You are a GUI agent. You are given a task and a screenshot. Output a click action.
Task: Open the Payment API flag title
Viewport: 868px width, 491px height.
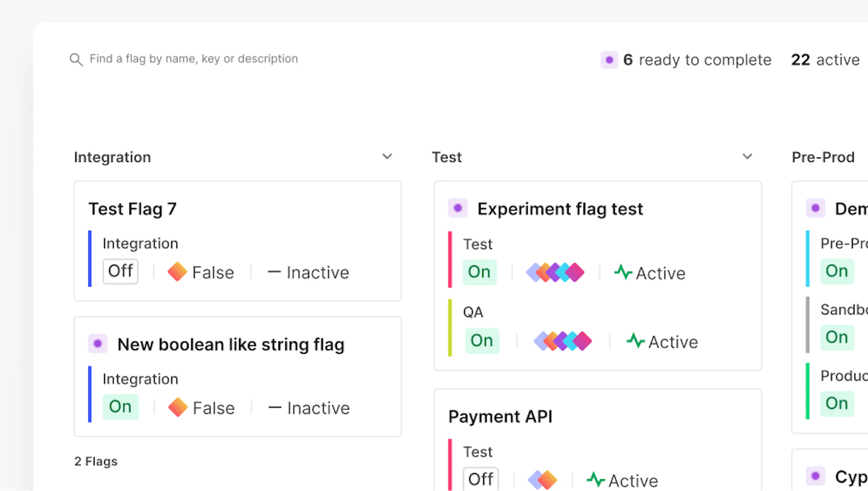500,417
